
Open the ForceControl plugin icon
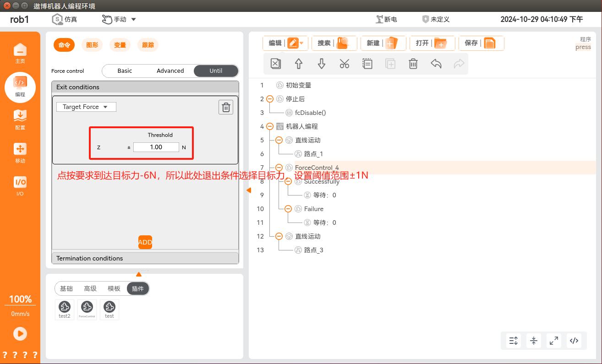tap(87, 309)
